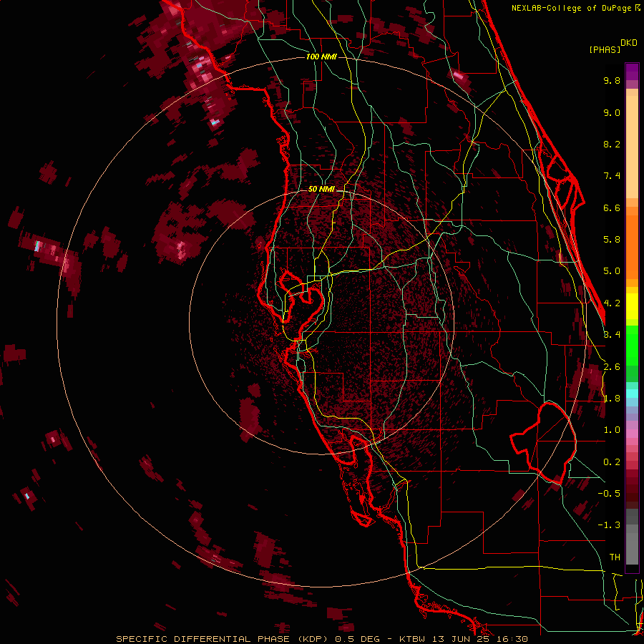Click the 5.8 scale value
This screenshot has height=644, width=644.
pyautogui.click(x=612, y=240)
